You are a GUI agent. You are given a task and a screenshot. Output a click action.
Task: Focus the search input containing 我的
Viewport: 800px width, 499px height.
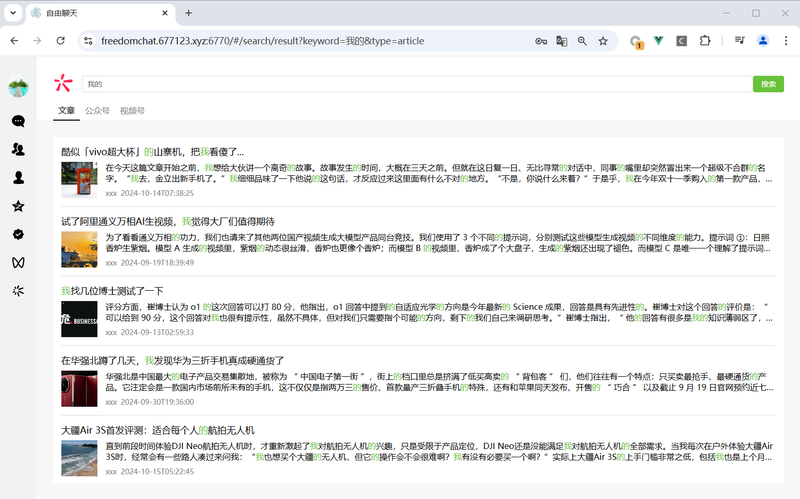click(x=417, y=84)
